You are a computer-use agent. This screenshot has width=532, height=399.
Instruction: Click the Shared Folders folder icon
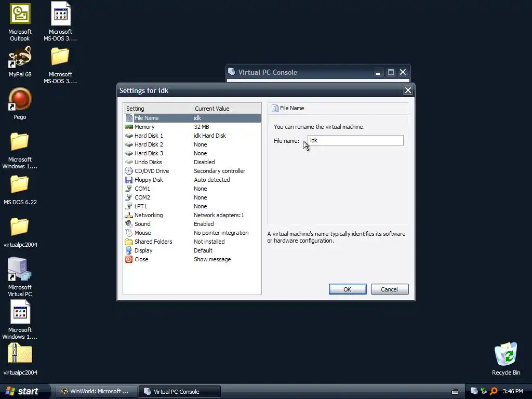pyautogui.click(x=129, y=242)
